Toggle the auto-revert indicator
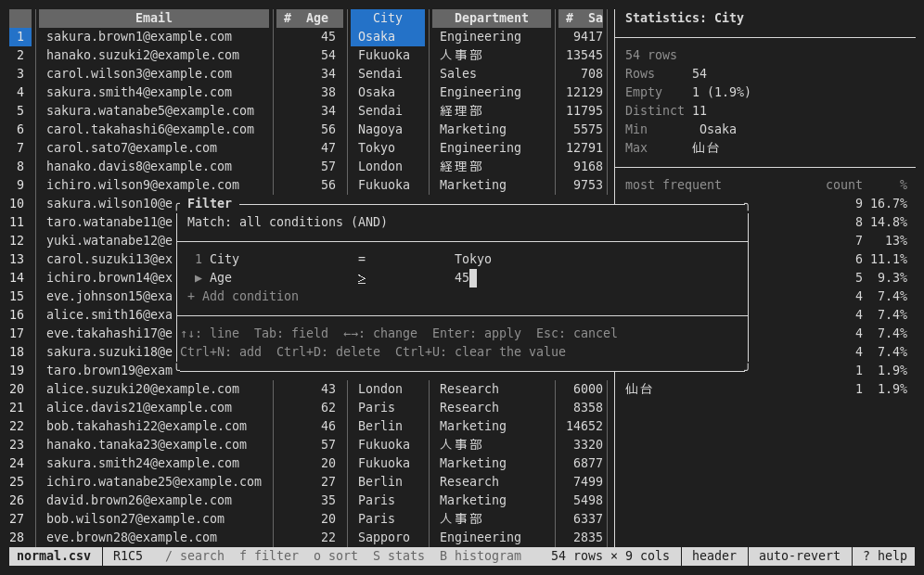 pyautogui.click(x=799, y=556)
